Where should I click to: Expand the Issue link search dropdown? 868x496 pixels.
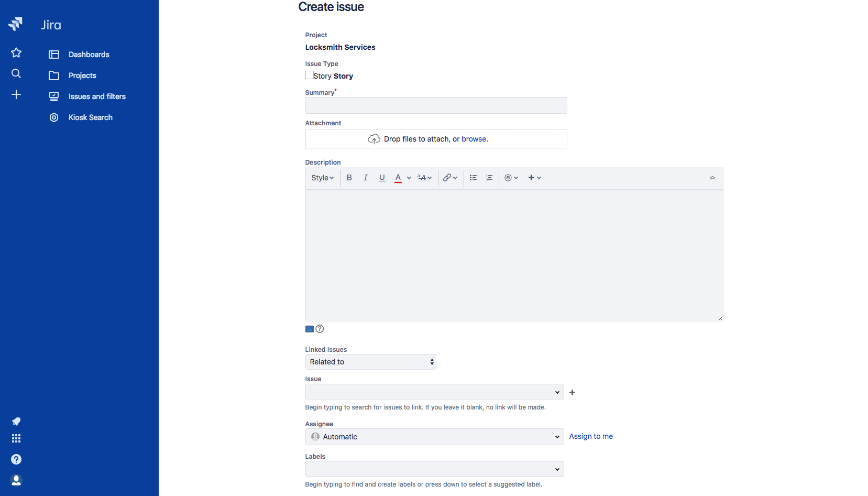[557, 392]
